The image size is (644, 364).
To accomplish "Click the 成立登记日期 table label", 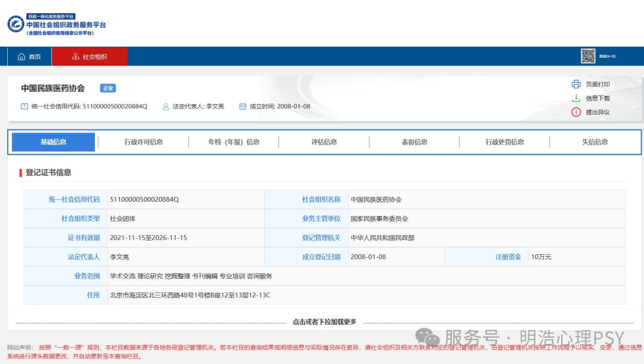I will tap(321, 257).
